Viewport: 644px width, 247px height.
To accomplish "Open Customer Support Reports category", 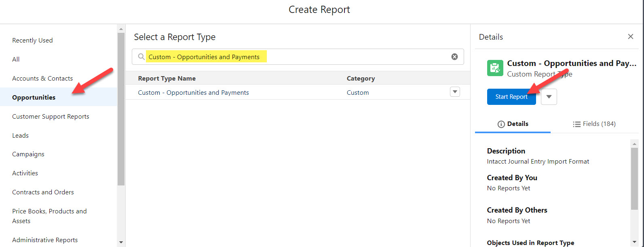I will click(51, 117).
